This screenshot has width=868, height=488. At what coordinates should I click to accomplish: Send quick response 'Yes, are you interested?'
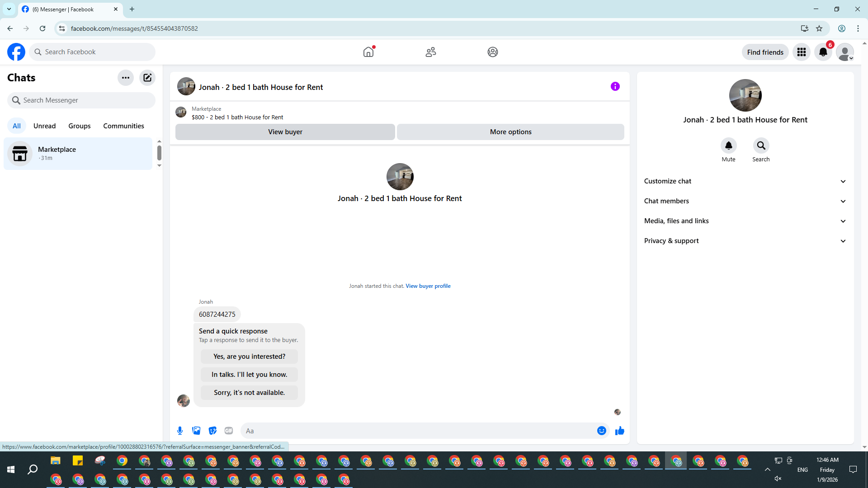(250, 357)
